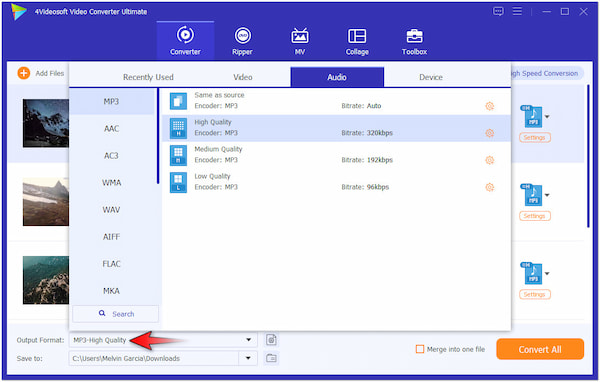Open the Collage module

click(357, 41)
